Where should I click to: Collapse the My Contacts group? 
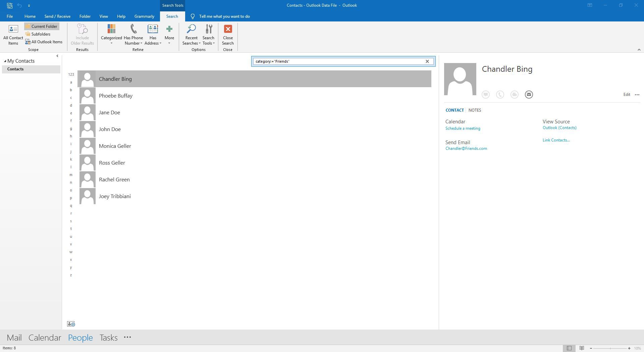click(5, 61)
